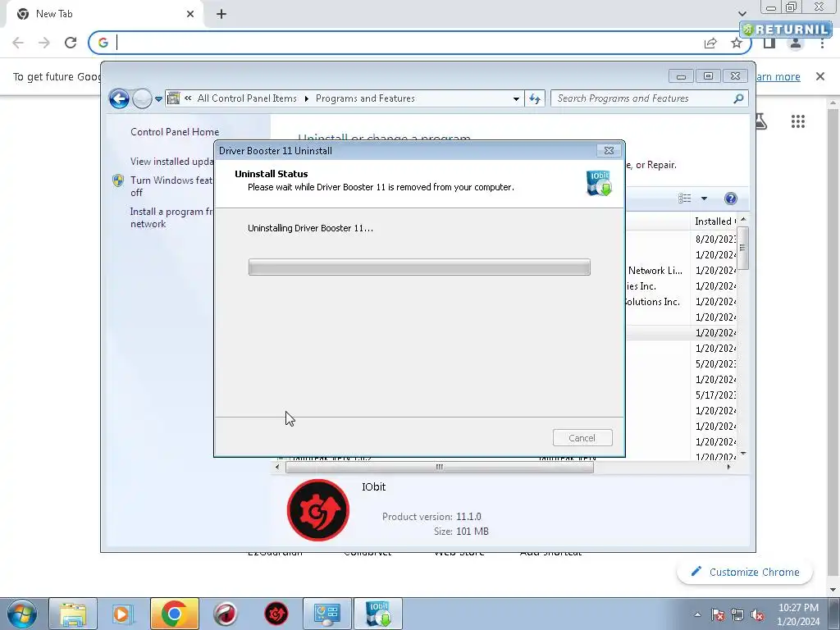Open the tab search chevron in Chrome
840x630 pixels.
click(742, 13)
